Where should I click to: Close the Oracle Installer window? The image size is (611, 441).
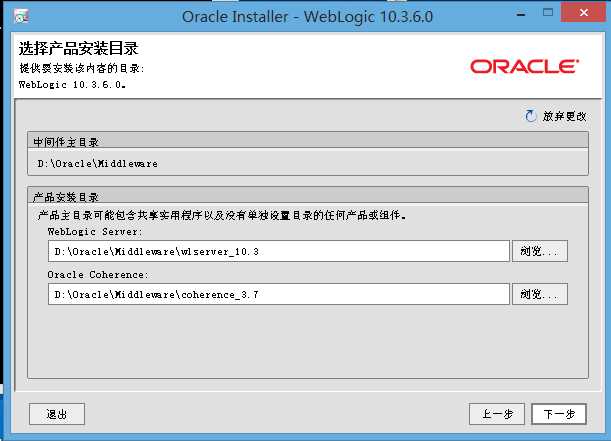pos(584,13)
